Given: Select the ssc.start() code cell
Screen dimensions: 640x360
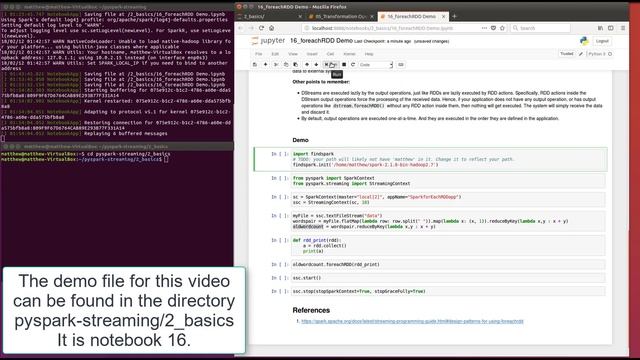Looking at the screenshot, I should click(448, 278).
